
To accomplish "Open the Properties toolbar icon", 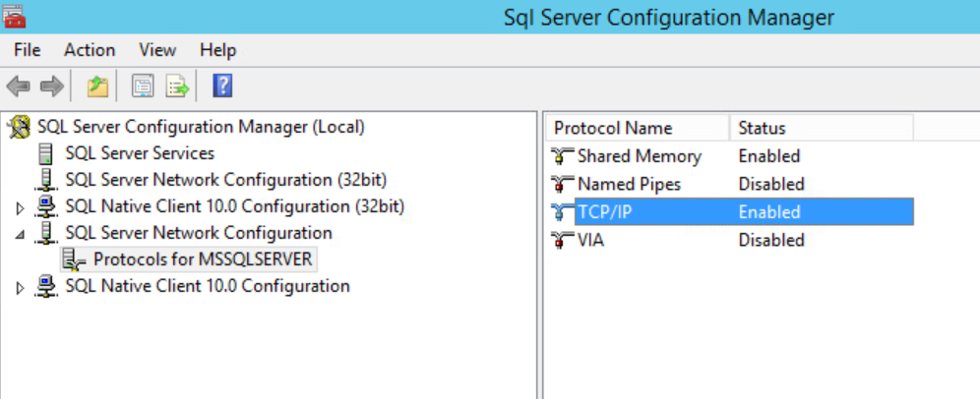I will pos(143,86).
